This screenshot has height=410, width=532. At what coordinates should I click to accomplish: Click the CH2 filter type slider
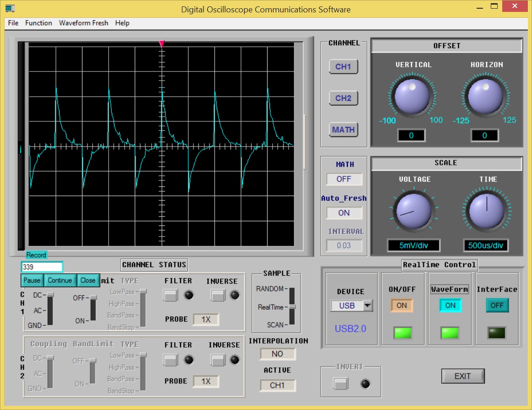[143, 372]
